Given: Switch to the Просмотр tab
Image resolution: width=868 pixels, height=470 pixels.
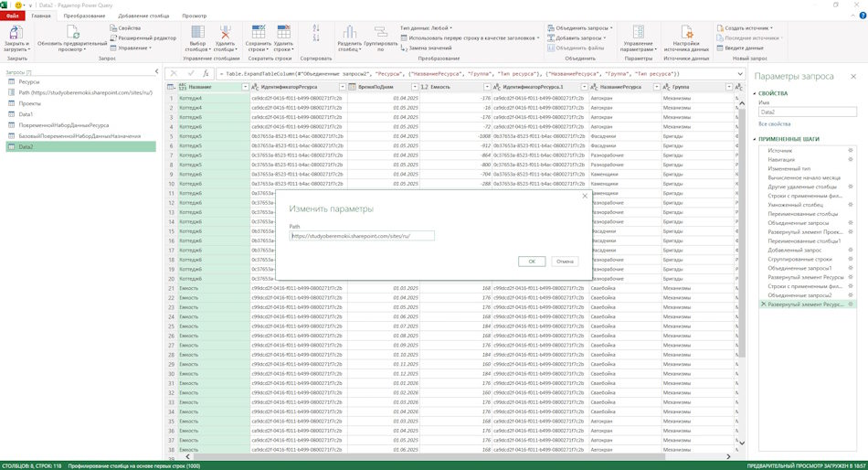Looking at the screenshot, I should click(x=195, y=16).
